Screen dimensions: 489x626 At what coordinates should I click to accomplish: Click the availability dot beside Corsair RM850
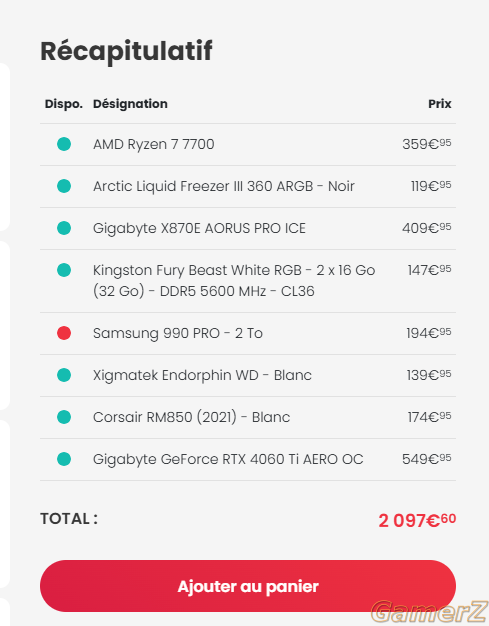[x=64, y=417]
